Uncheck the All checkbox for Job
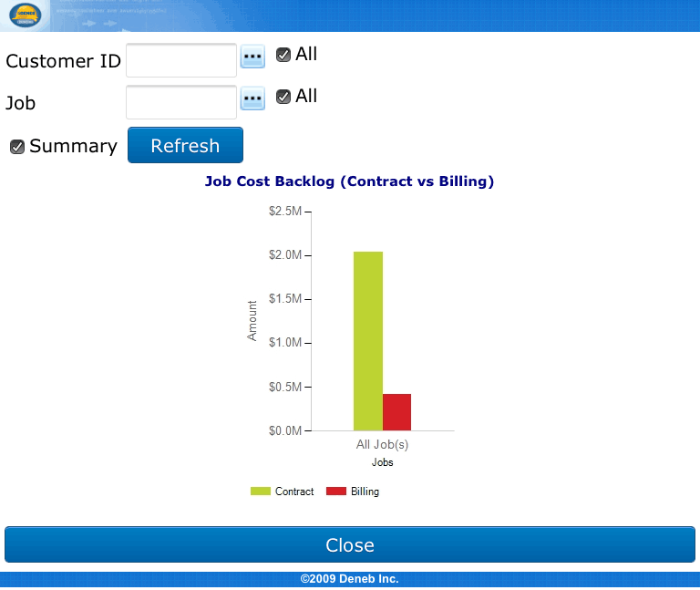Image resolution: width=700 pixels, height=590 pixels. [x=283, y=97]
